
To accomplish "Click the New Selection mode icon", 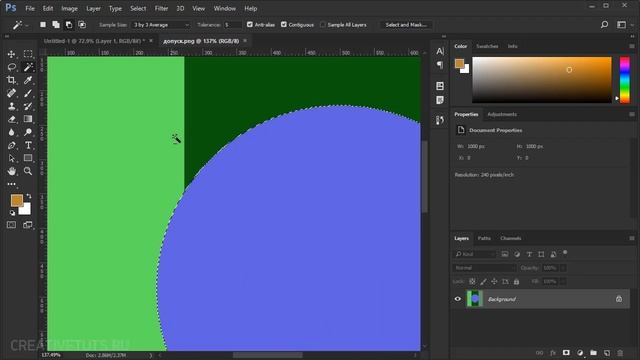I will 43,25.
